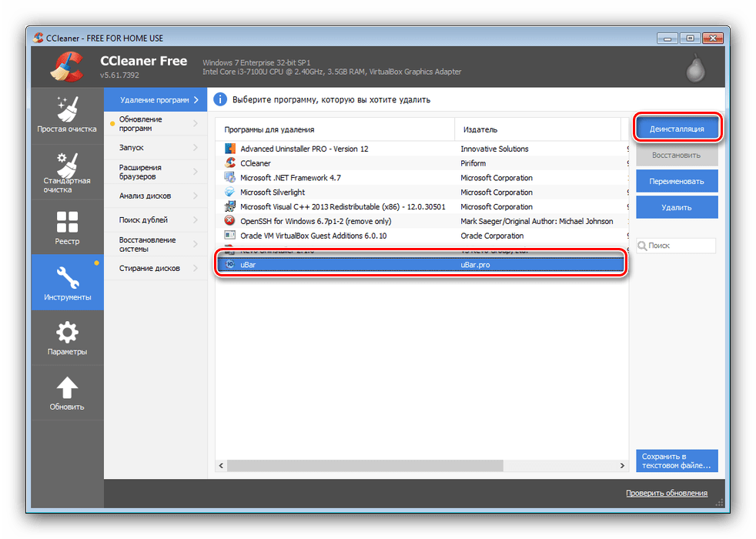756x539 pixels.
Task: Expand the Запуск submenu chevron
Action: (196, 147)
